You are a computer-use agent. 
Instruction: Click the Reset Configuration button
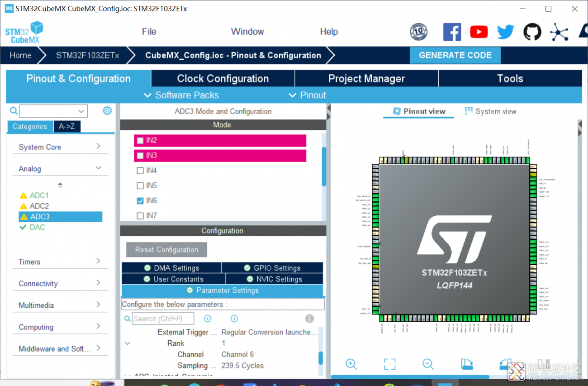coord(166,249)
